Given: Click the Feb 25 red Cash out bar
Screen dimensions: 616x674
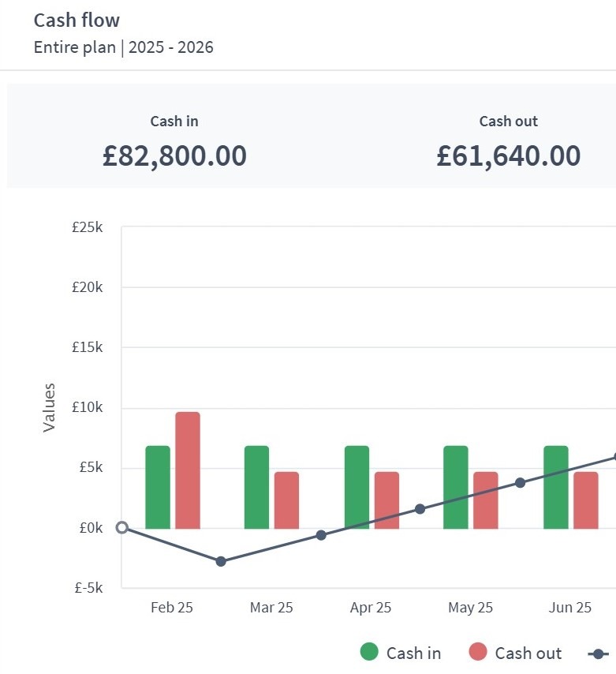Looking at the screenshot, I should (188, 470).
